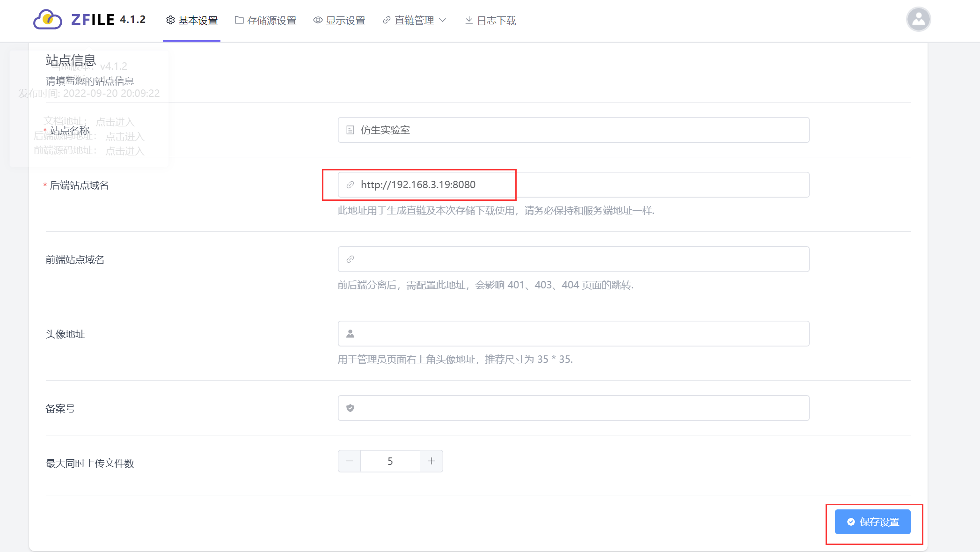Focus the 站点名称 input with 仿生实验室

(573, 130)
